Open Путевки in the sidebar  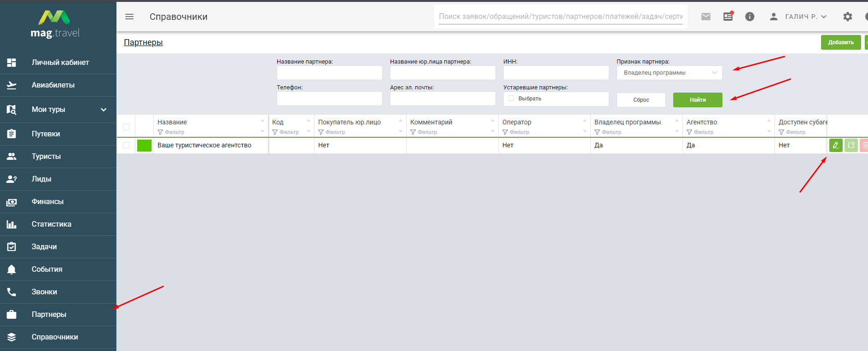tap(58, 134)
